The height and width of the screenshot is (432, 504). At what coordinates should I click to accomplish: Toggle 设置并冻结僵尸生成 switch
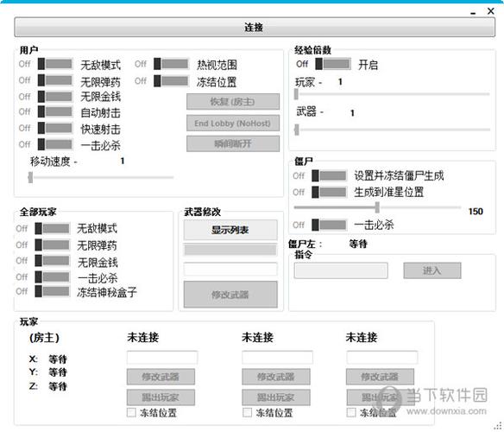pyautogui.click(x=330, y=175)
